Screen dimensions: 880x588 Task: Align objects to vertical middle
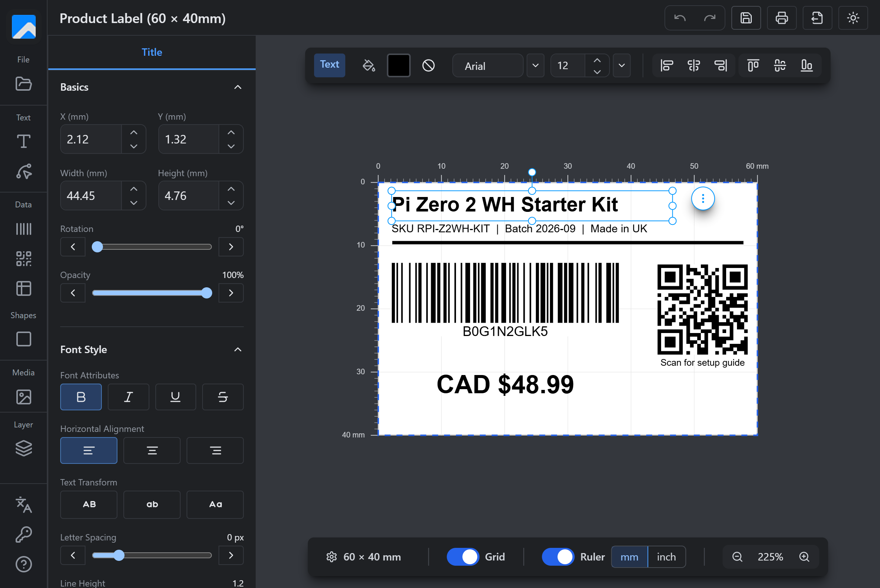(x=780, y=66)
